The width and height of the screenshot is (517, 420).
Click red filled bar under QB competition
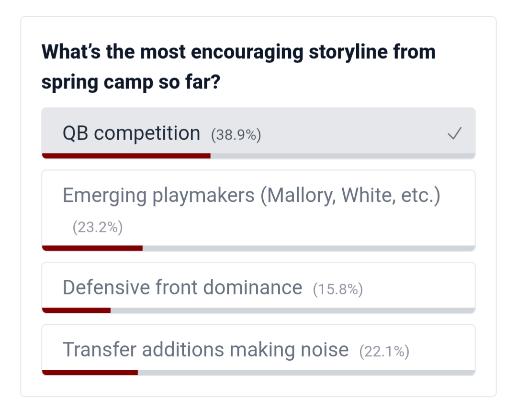point(126,155)
